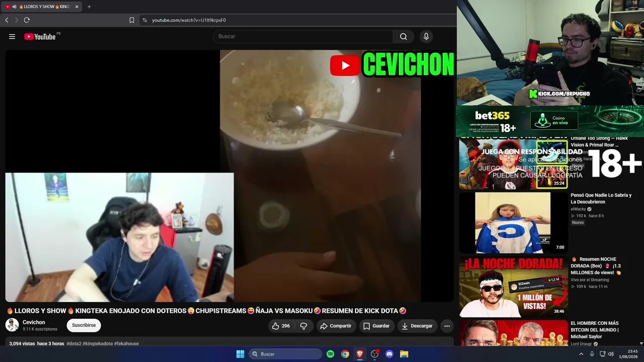Open 'EL HOMBRE CON MÁS BITCOIN' video title

point(595,330)
